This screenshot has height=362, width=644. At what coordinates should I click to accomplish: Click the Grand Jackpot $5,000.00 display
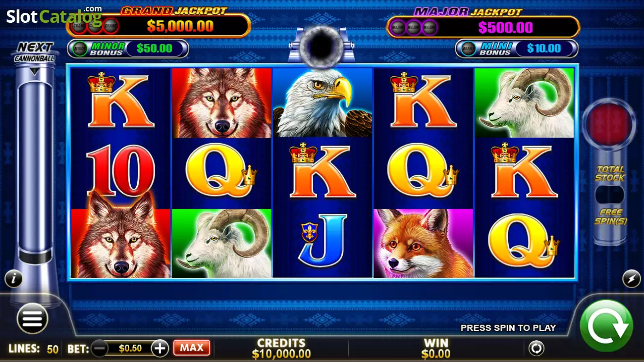[x=158, y=25]
